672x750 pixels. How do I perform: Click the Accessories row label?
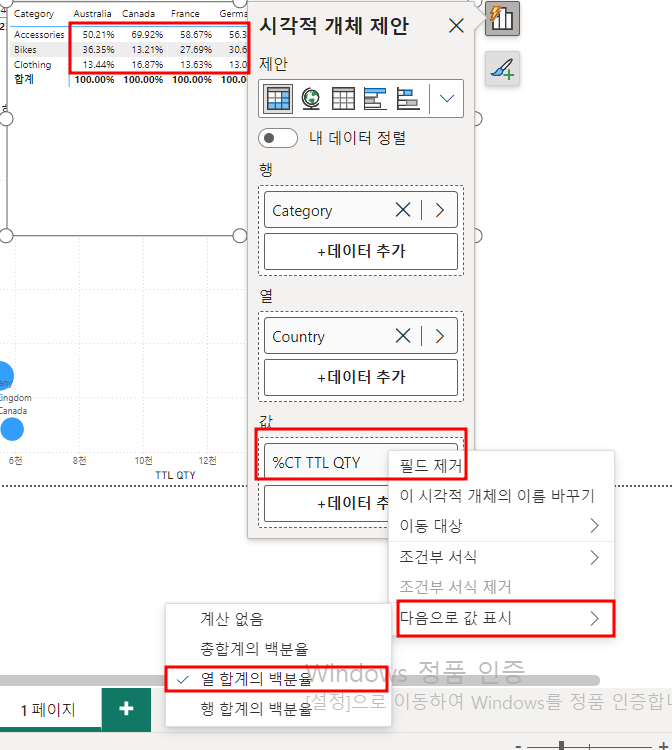pyautogui.click(x=39, y=34)
